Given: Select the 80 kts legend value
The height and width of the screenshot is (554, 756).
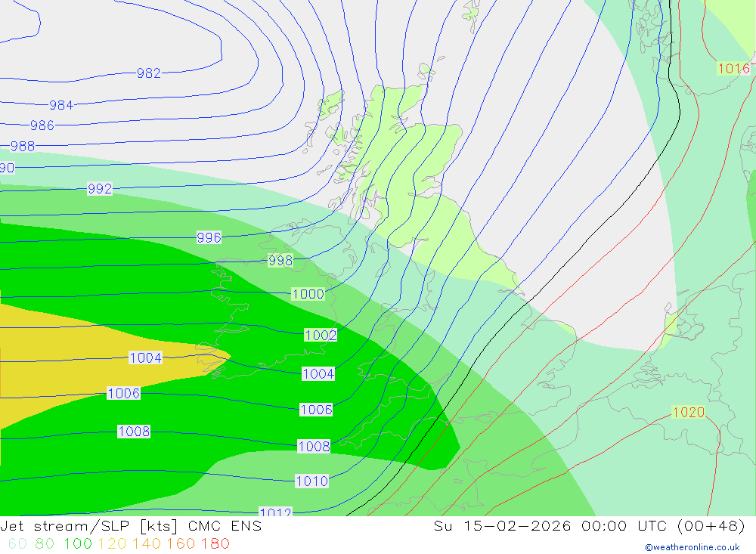Looking at the screenshot, I should (45, 544).
